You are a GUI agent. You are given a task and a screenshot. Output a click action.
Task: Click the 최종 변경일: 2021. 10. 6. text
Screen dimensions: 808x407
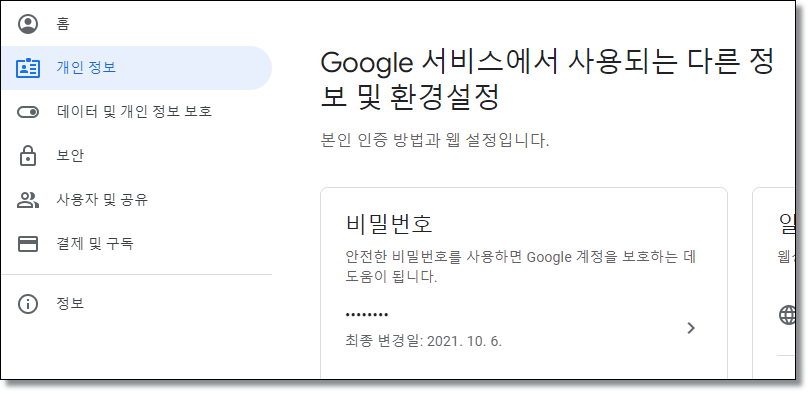tap(424, 341)
